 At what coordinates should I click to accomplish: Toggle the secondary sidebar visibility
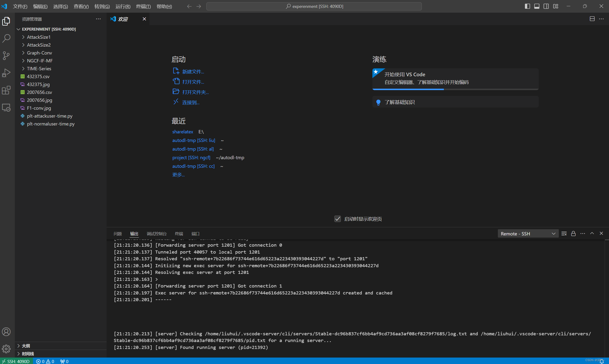(x=546, y=6)
